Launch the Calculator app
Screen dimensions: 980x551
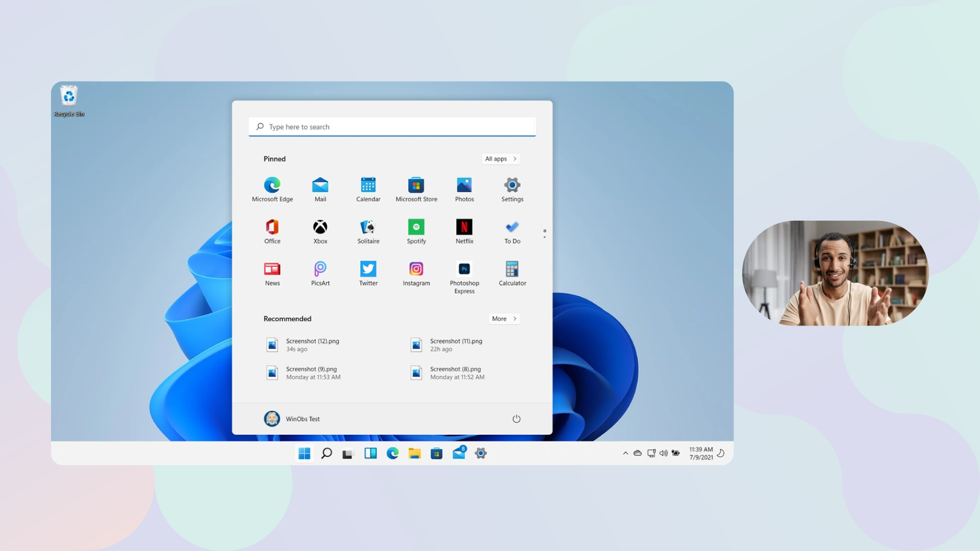tap(513, 274)
